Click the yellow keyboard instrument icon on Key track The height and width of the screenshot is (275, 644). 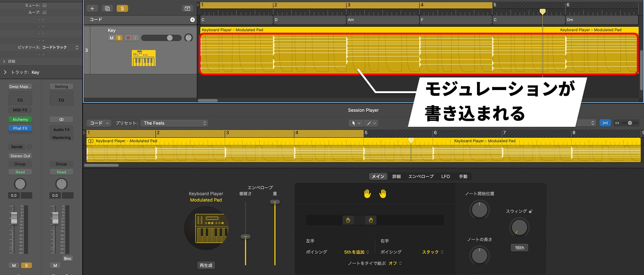click(144, 58)
